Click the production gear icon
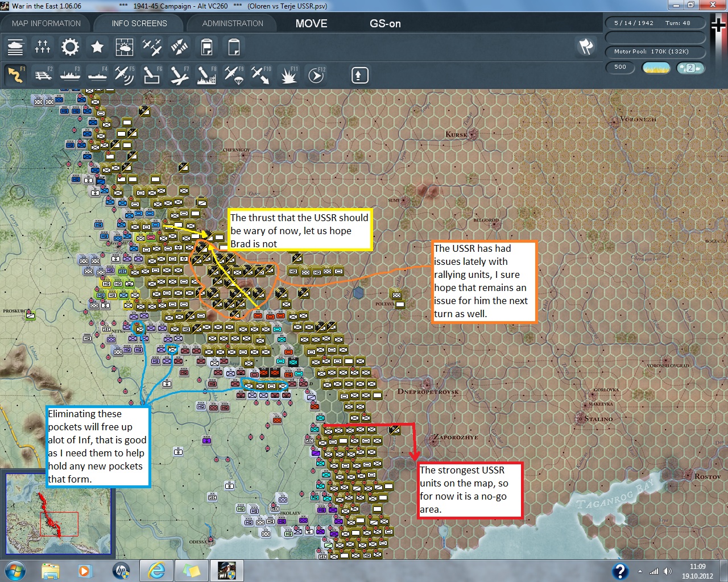This screenshot has height=582, width=728. 70,47
